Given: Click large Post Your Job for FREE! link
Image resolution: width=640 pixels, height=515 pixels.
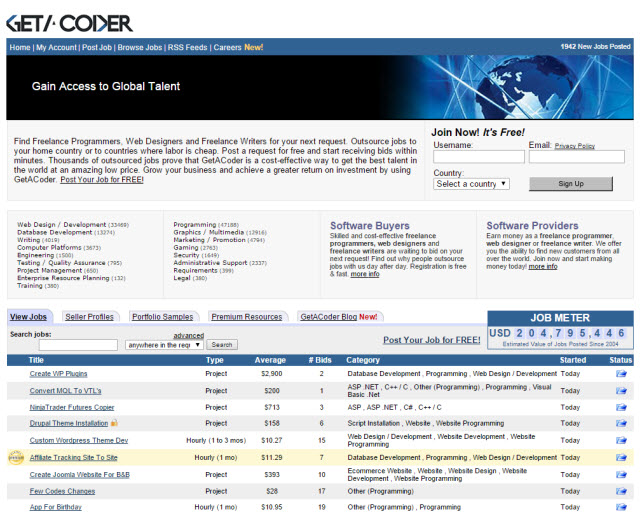Looking at the screenshot, I should 431,340.
